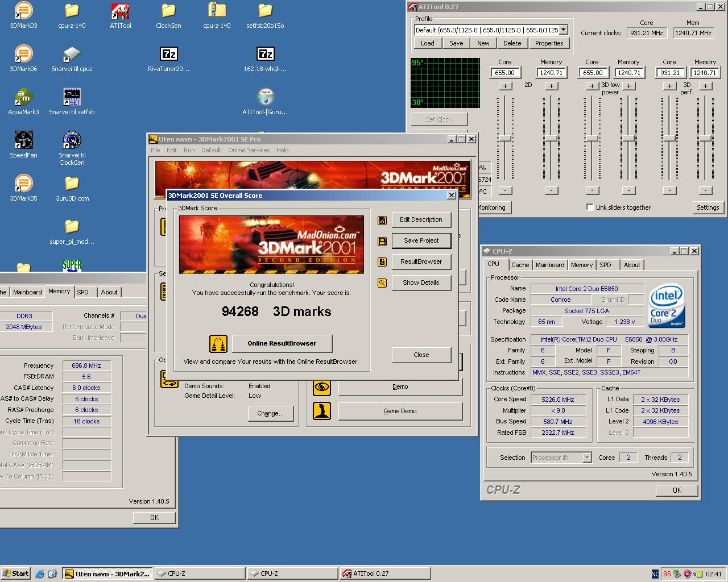Increase 2D Core clock with plus button
Screen dimensions: 728x582
pos(505,86)
